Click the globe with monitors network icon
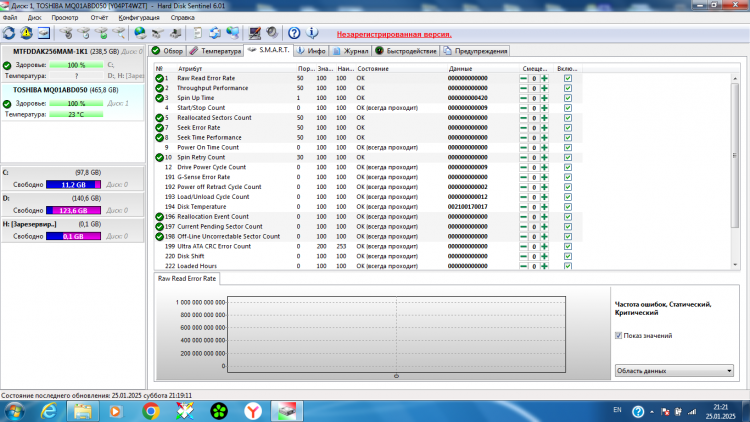Image resolution: width=750 pixels, height=422 pixels. point(232,33)
